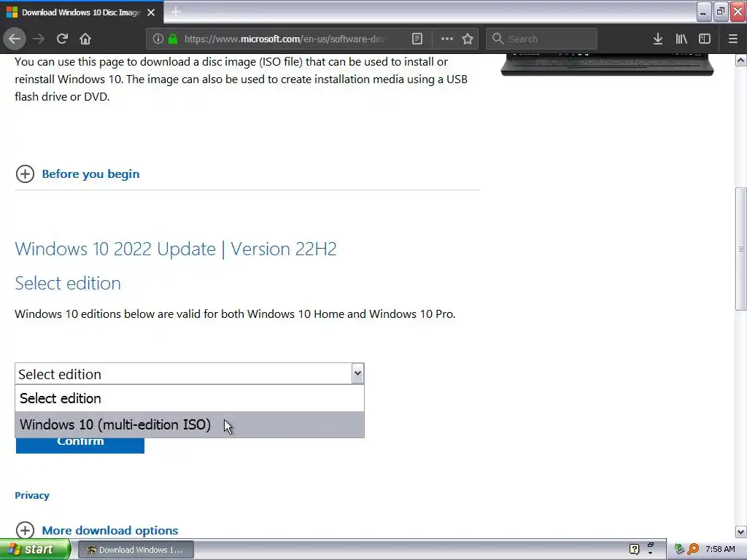
Task: Open the Windows Start menu
Action: click(x=35, y=550)
